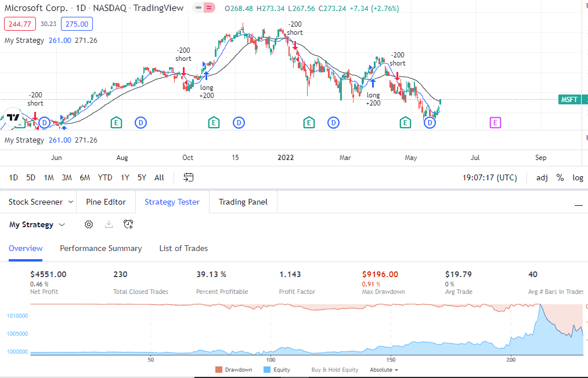Toggle the Drawdown legend series

pos(233,370)
